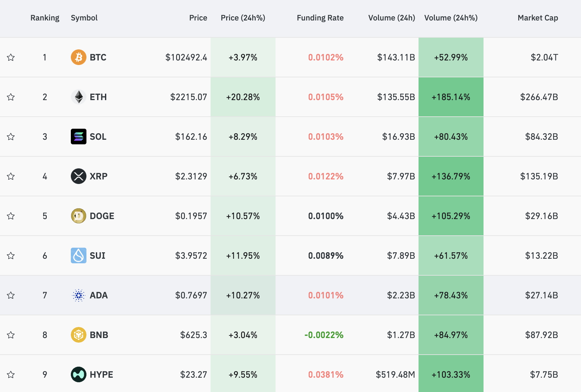This screenshot has width=581, height=392.
Task: Click the Dogecoin logo icon
Action: click(78, 216)
